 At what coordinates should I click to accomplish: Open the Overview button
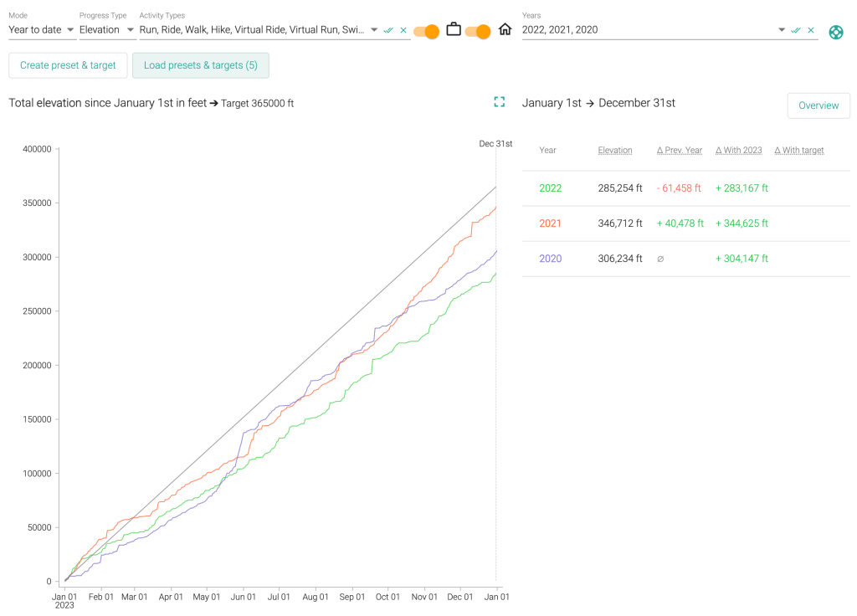tap(818, 105)
